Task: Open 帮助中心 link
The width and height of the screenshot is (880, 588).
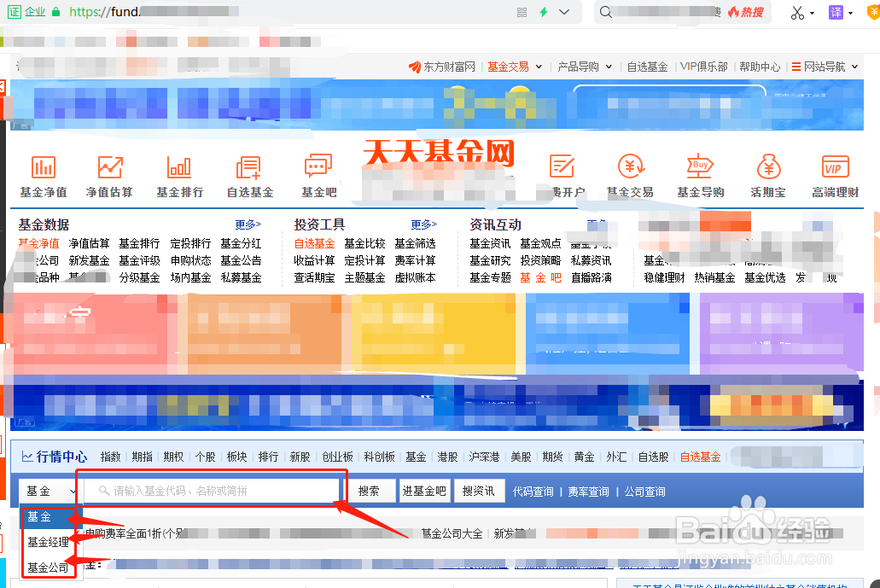Action: pos(760,67)
